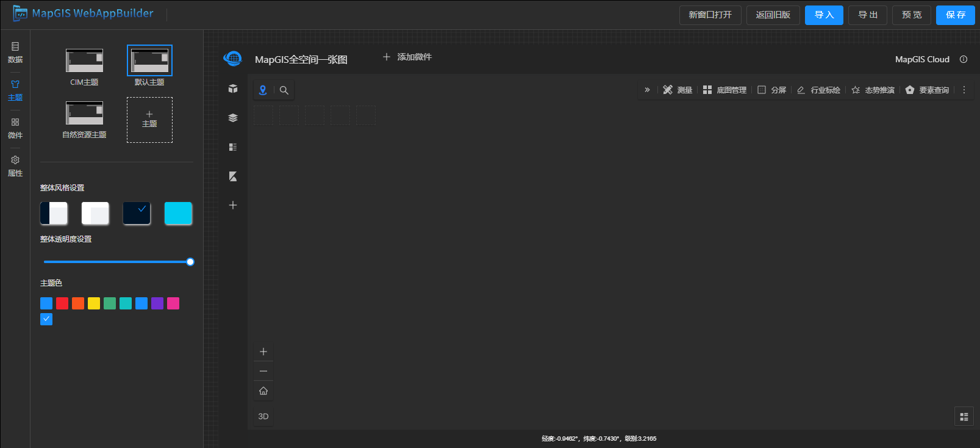
Task: Open the 微件 widgets tab
Action: pyautogui.click(x=15, y=128)
